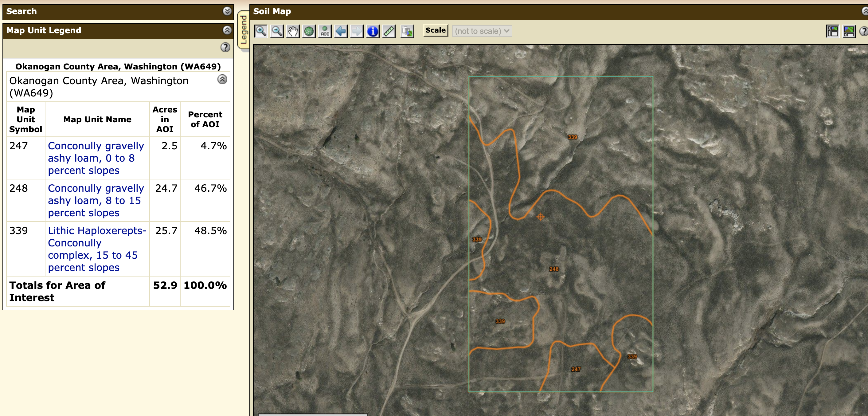Switch to side-by-side panel layout view
This screenshot has height=416, width=868.
[x=832, y=31]
